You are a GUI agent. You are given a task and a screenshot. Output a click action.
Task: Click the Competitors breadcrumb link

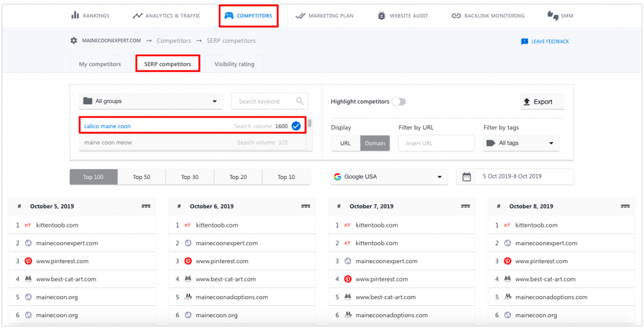click(x=174, y=41)
